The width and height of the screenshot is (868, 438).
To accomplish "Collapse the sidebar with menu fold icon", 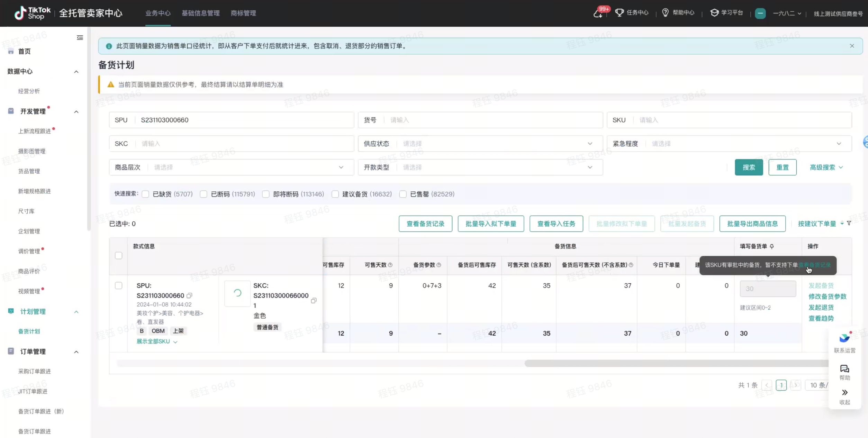I will (80, 37).
